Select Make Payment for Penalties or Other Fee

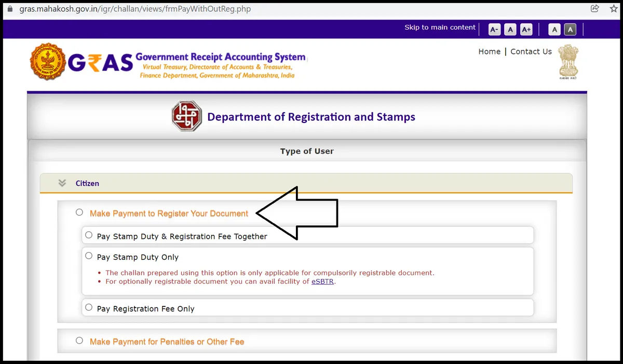pyautogui.click(x=79, y=341)
